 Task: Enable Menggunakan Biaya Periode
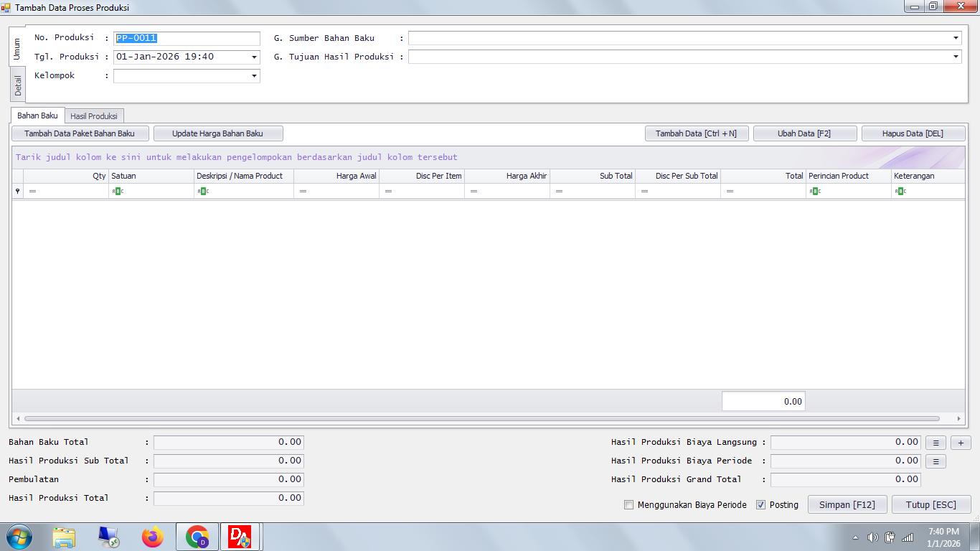[629, 505]
